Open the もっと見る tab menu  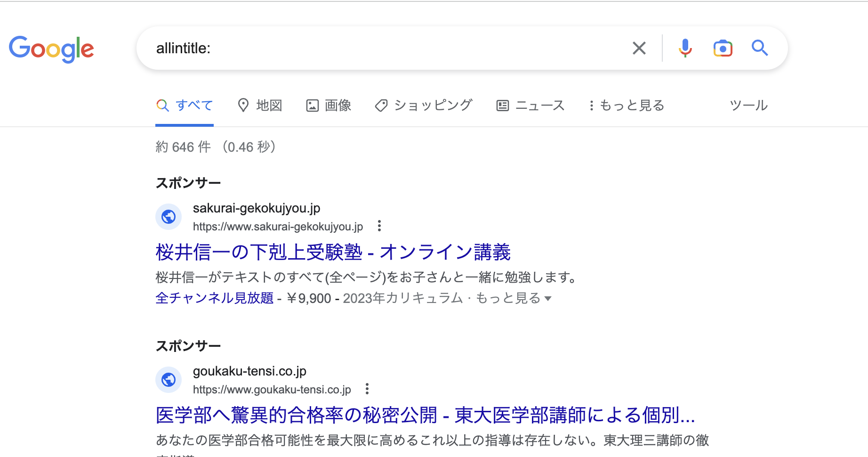[x=627, y=106]
